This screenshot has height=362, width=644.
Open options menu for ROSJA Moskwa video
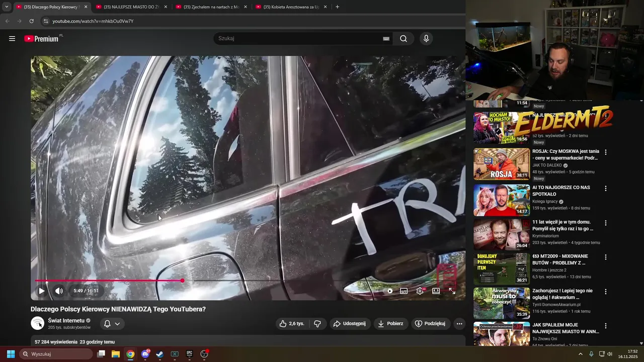click(606, 152)
